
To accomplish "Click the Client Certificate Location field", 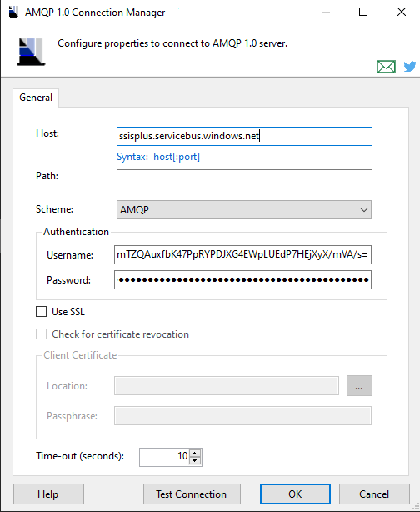I will (227, 385).
